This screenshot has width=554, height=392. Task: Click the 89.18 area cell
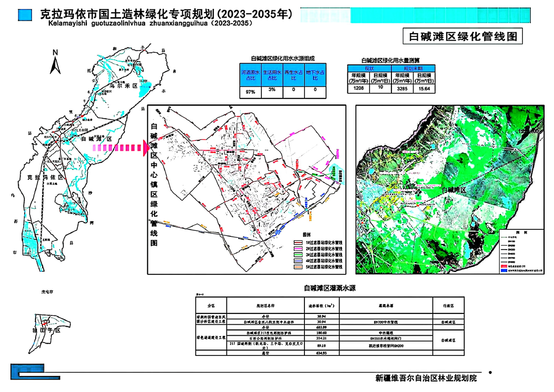coord(322,346)
